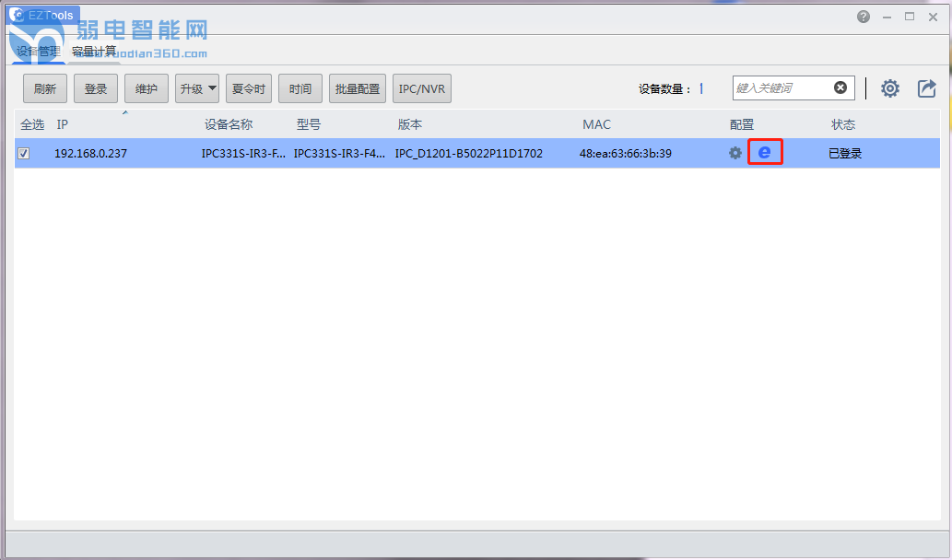Click the export icon in the top-right corner
952x560 pixels.
point(926,88)
